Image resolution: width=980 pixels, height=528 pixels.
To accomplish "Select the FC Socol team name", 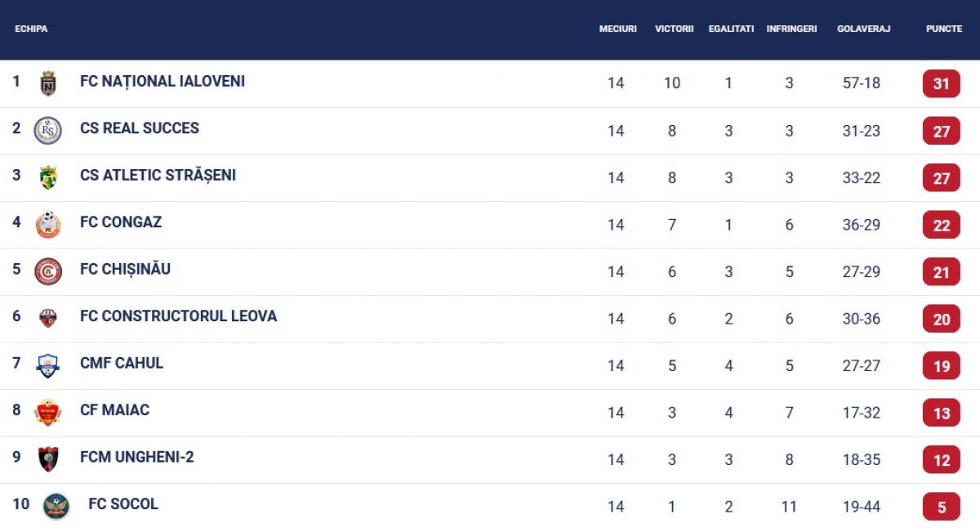I will [123, 503].
